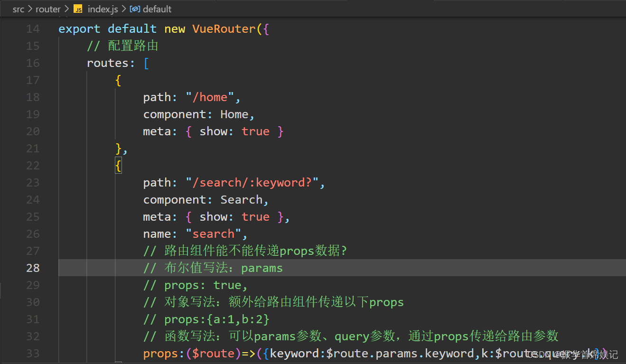Place cursor on comment 函数写法 line

point(351,336)
